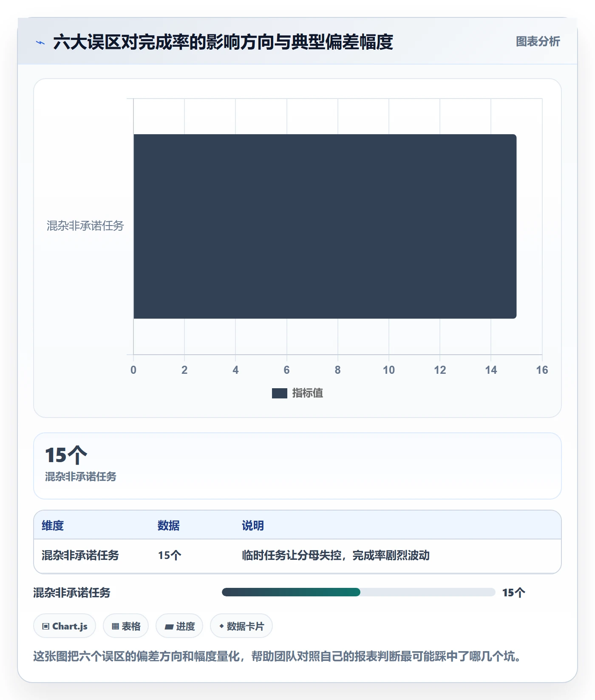Click the 15个 cell in the table
The width and height of the screenshot is (595, 700).
pos(170,555)
